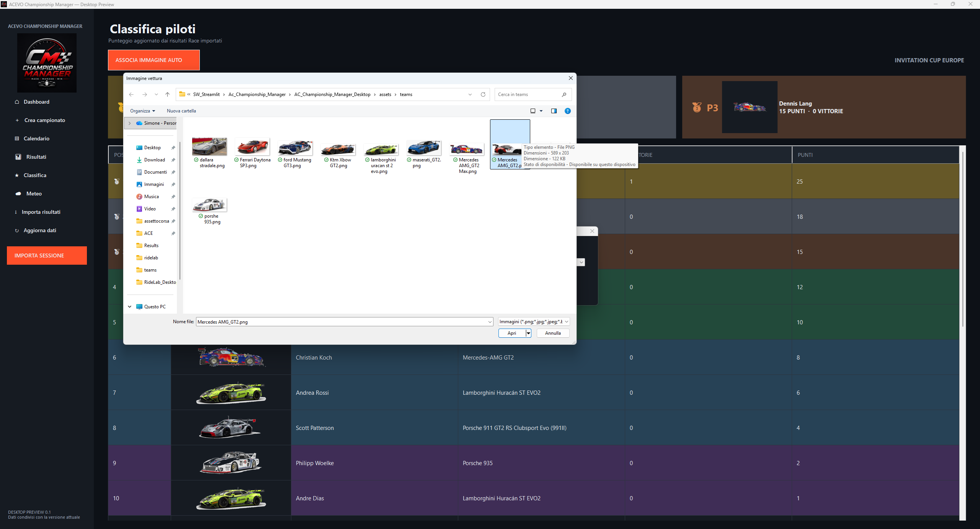
Task: Select dallara stradale.png thumbnail
Action: (209, 146)
